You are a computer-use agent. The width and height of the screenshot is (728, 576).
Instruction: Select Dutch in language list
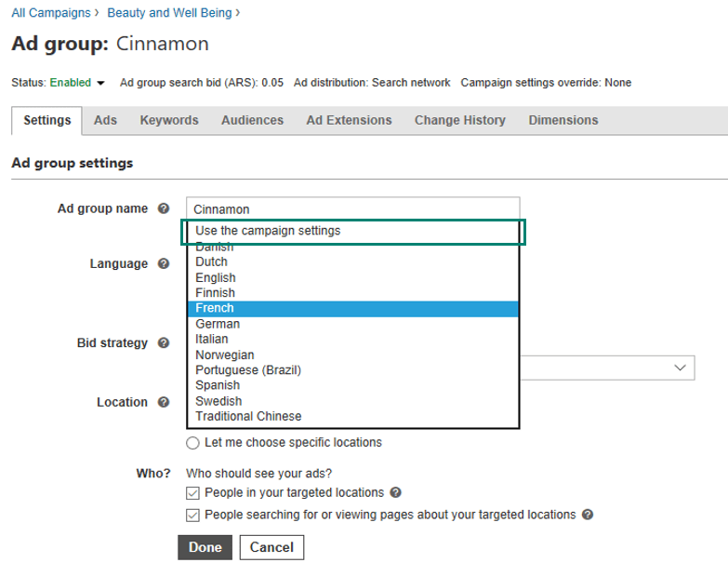tap(353, 262)
